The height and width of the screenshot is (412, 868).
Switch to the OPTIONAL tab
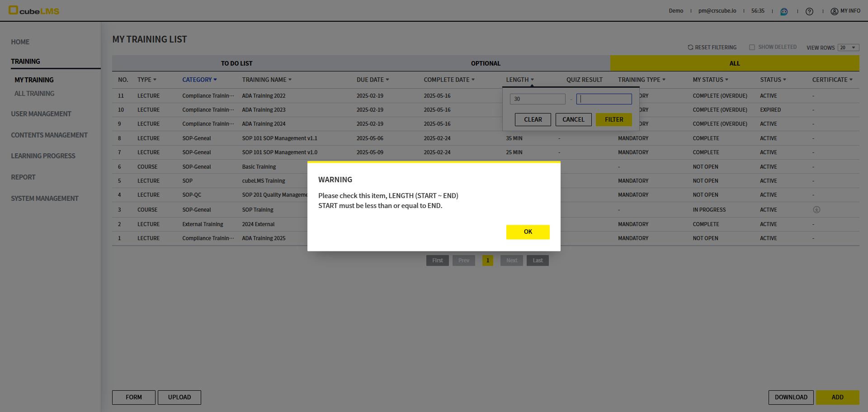point(486,63)
